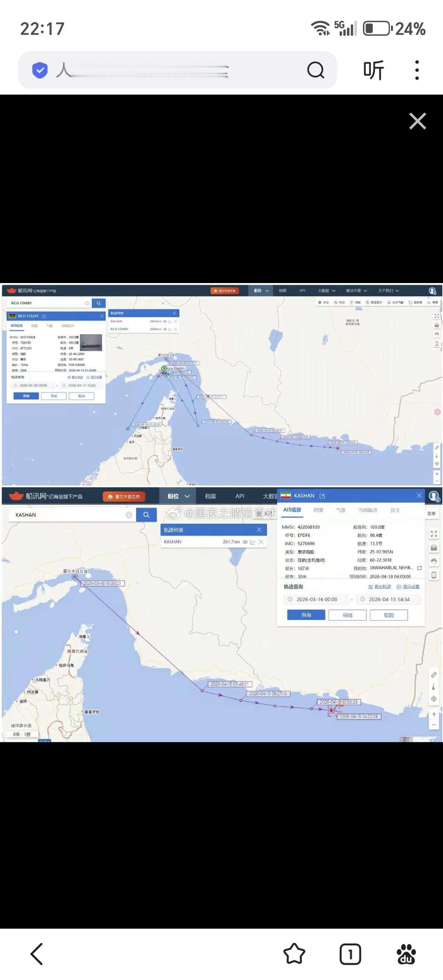Open the browser three-dot overflow menu
This screenshot has width=443, height=980.
click(x=417, y=70)
